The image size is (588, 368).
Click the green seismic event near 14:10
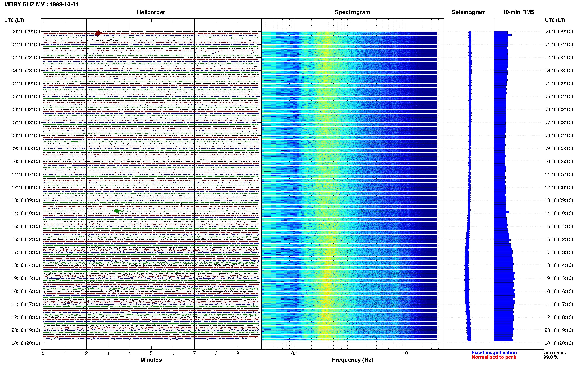point(117,211)
